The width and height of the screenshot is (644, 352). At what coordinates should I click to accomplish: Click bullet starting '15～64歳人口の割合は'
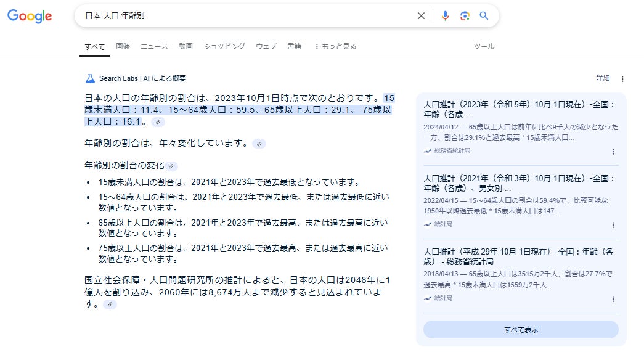[x=243, y=202]
